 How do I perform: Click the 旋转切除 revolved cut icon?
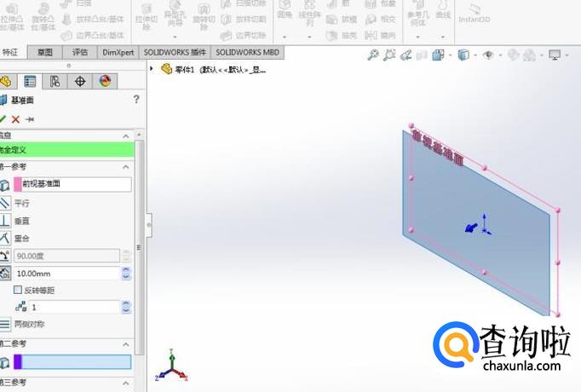(204, 17)
